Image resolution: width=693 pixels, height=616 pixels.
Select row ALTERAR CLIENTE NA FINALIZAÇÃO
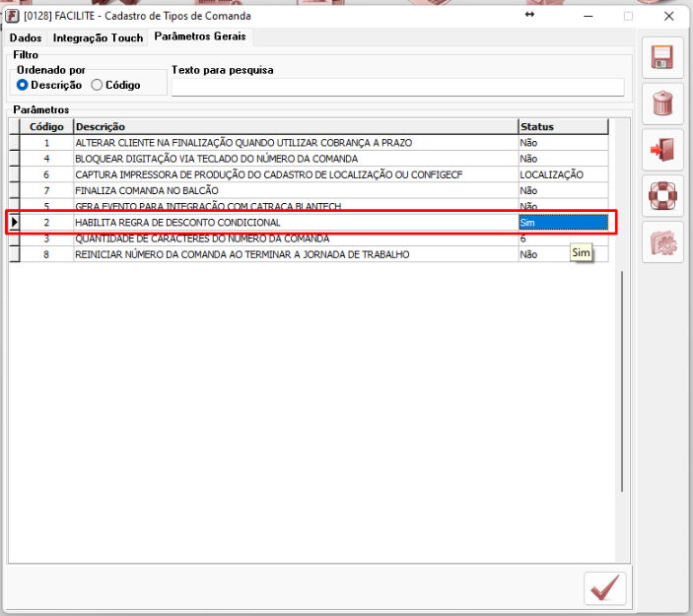point(309,143)
